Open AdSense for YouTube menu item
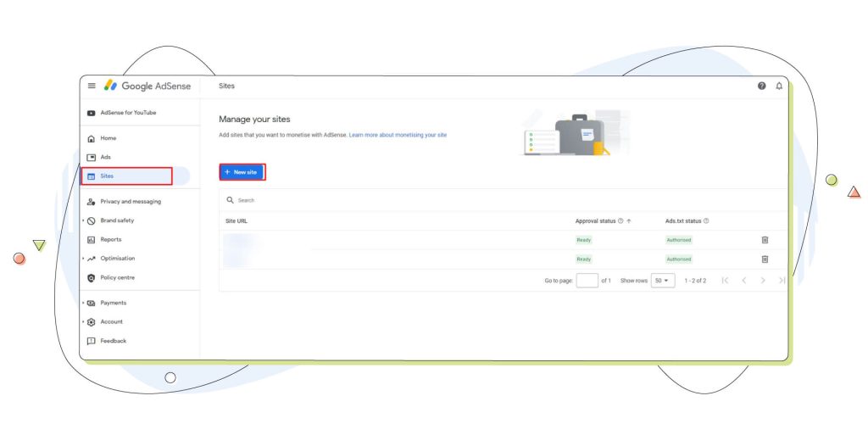This screenshot has width=868, height=435. click(x=128, y=113)
